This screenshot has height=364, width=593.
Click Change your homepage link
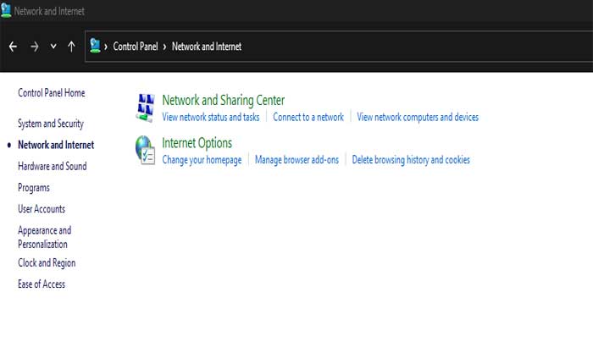point(202,160)
